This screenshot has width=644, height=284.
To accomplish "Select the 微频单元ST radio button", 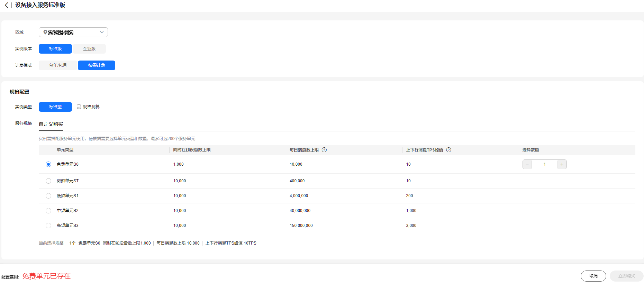I will [48, 181].
